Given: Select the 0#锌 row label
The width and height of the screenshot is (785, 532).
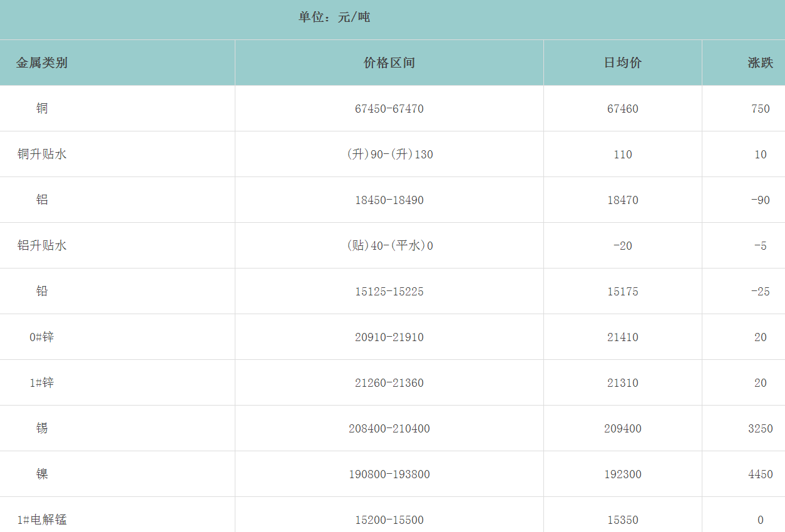Looking at the screenshot, I should [42, 337].
